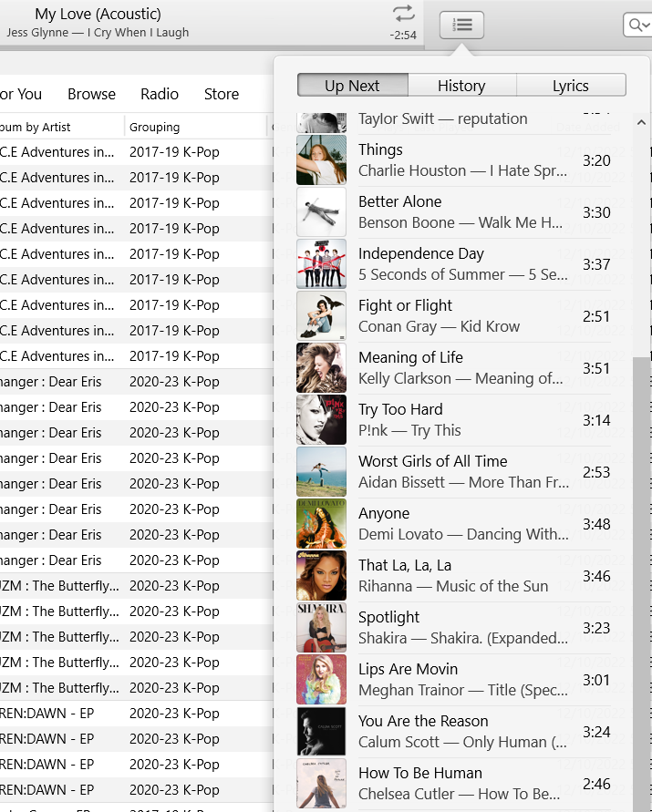Open the Radio section
The image size is (652, 812).
click(x=160, y=94)
